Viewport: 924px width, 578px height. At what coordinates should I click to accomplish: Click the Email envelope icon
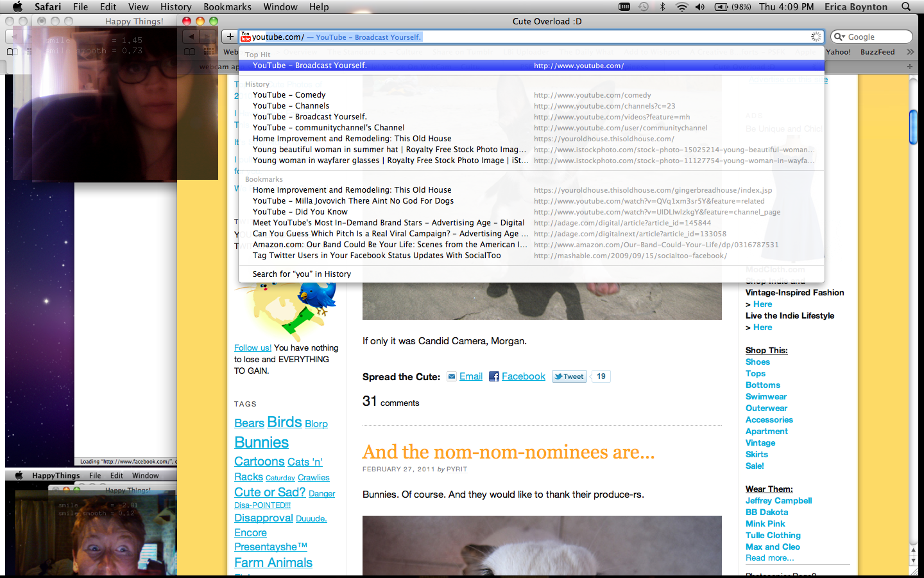tap(452, 376)
